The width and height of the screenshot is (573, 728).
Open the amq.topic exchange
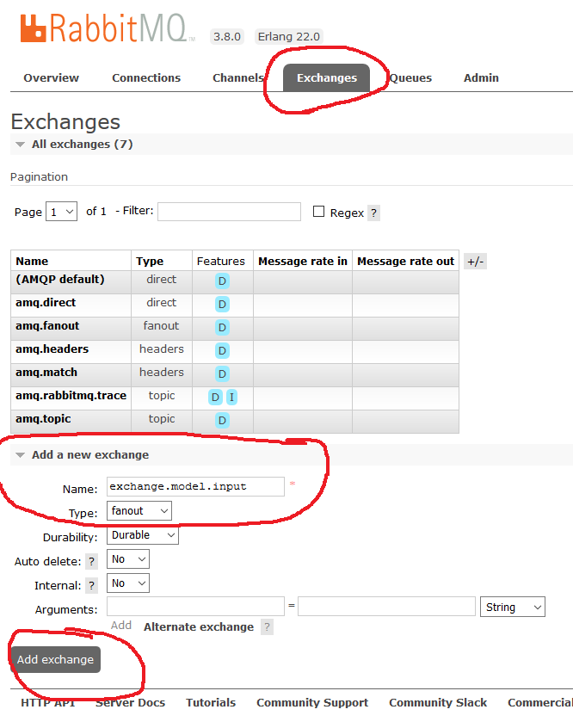click(43, 419)
